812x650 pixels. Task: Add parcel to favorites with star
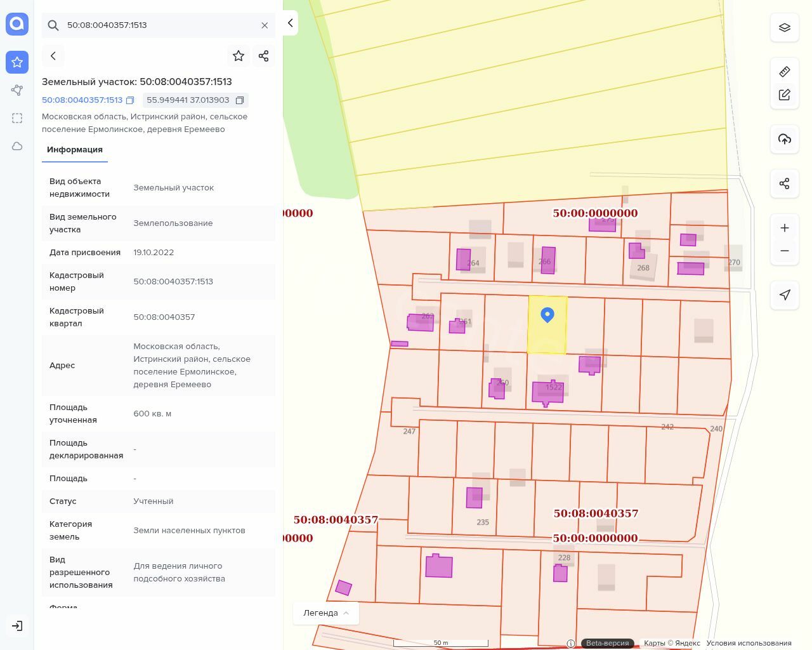[239, 56]
